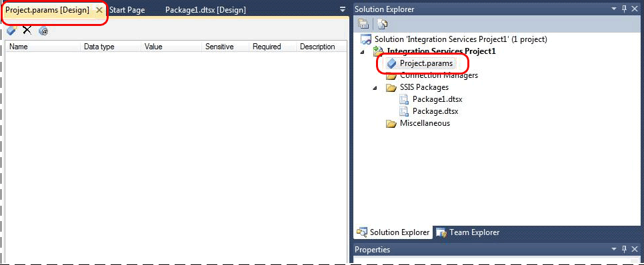This screenshot has width=644, height=265.
Task: Switch to Package1.dtsx [Design] tab
Action: tap(205, 10)
